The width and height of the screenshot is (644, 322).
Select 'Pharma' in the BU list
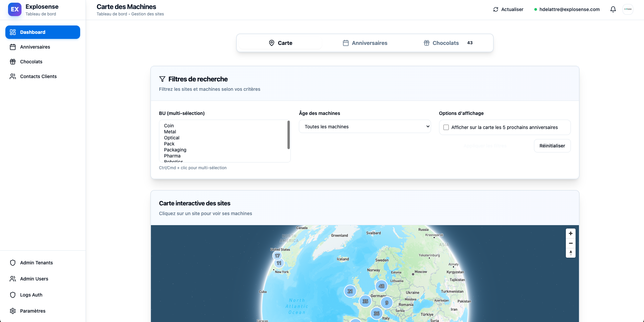coord(172,156)
